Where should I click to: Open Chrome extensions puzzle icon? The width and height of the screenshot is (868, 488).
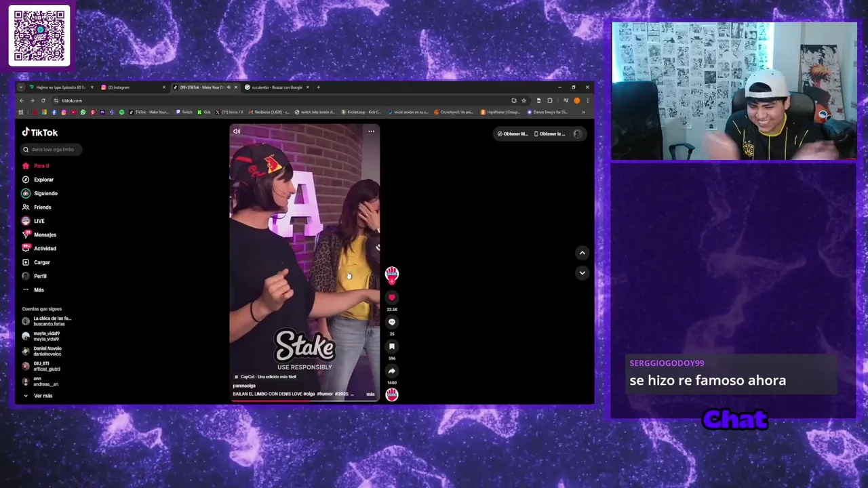coord(550,100)
